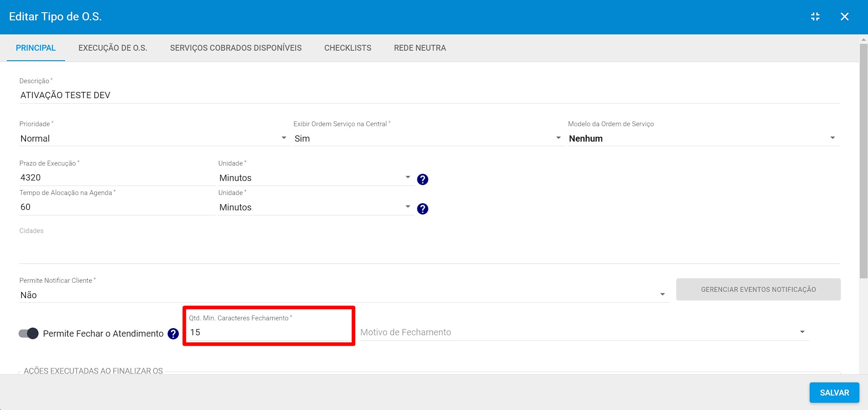Click the Descrição input field

(x=429, y=95)
